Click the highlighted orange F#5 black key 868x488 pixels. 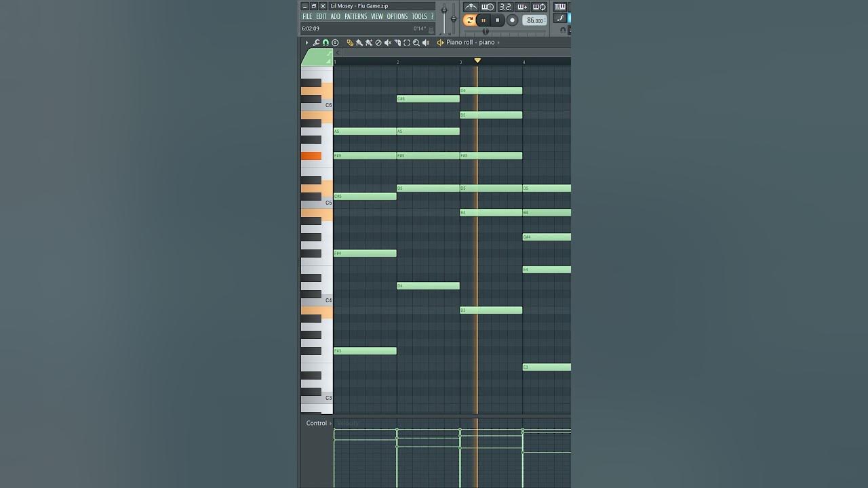[311, 156]
